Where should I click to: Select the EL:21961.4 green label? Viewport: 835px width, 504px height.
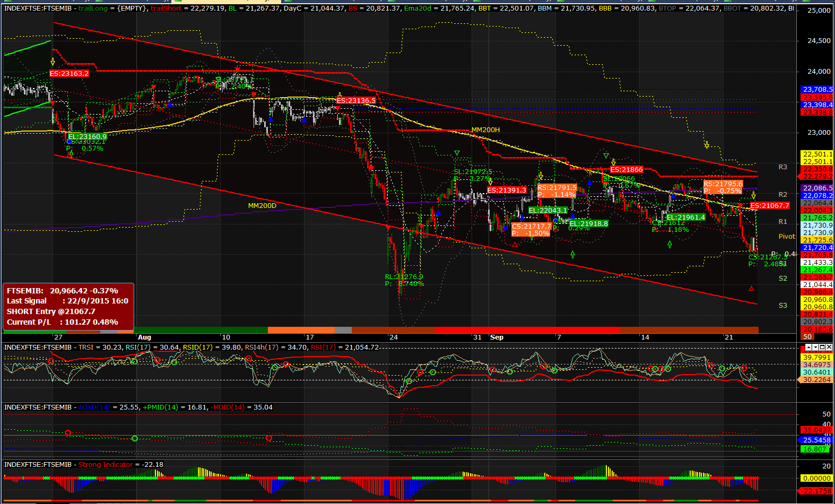pyautogui.click(x=686, y=218)
